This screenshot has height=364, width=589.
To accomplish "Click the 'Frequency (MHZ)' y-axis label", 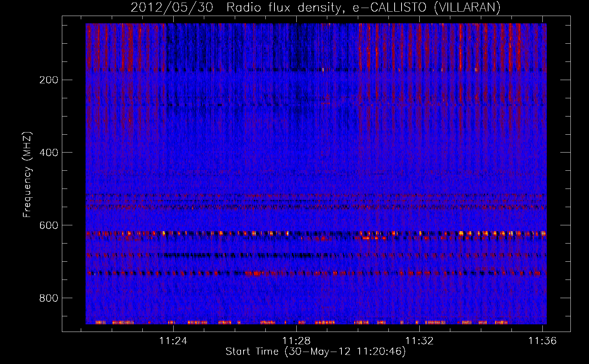I will 27,175.
